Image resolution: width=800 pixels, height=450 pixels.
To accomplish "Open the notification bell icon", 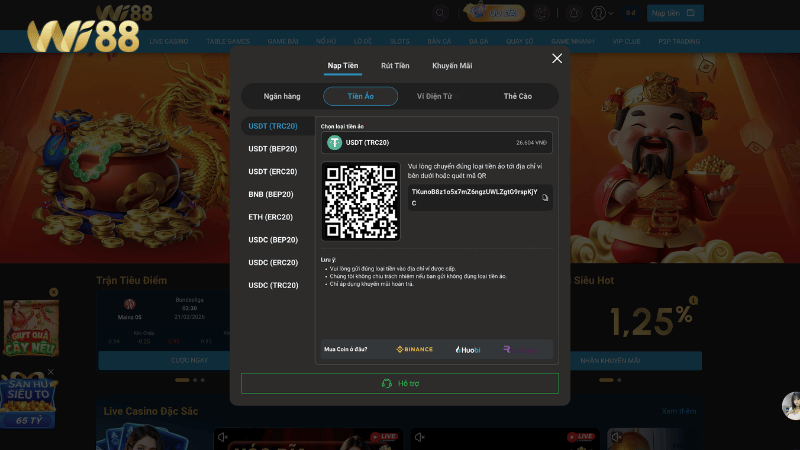I will pos(574,13).
